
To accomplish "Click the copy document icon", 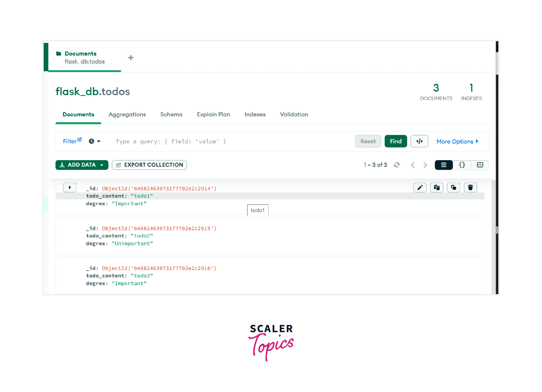I will [437, 188].
